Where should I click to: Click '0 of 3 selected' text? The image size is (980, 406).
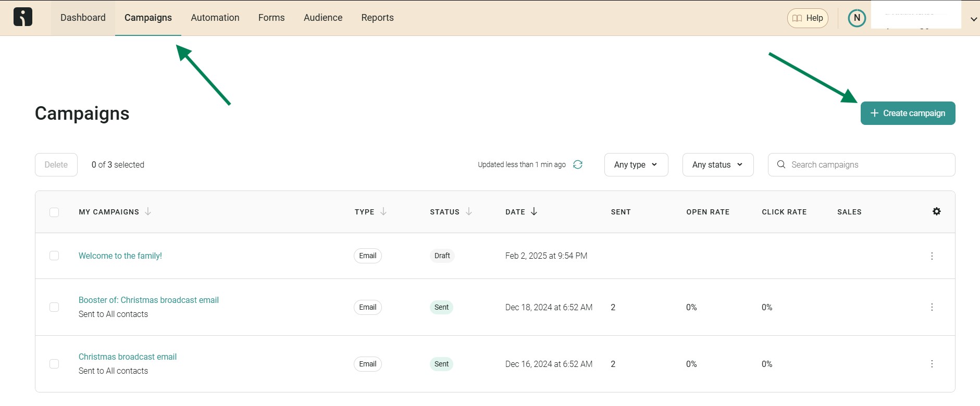[118, 164]
